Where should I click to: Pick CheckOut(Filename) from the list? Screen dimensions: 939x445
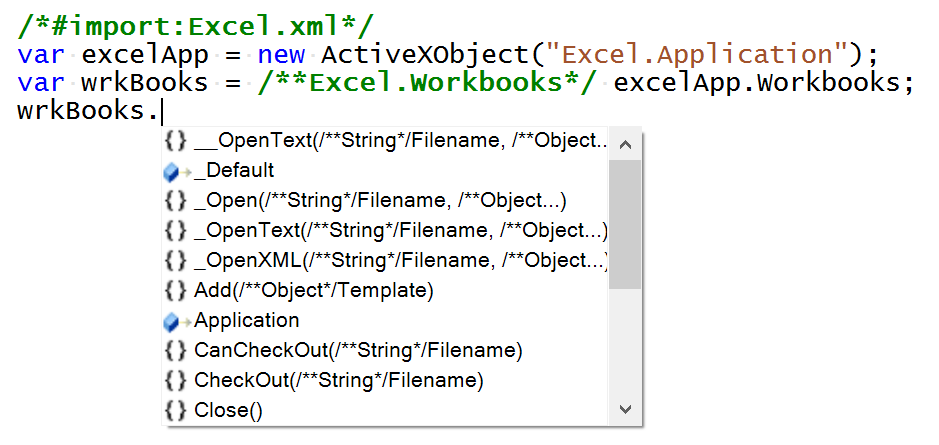[x=338, y=381]
